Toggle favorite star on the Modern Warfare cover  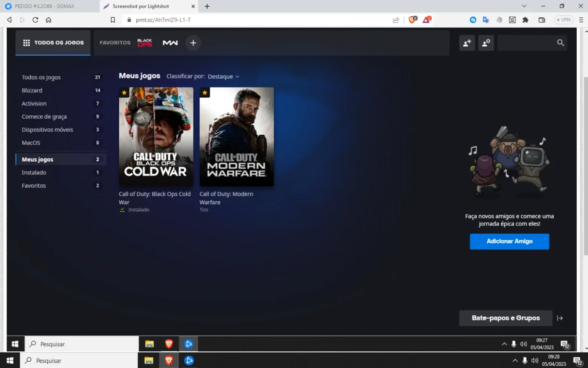(x=205, y=93)
